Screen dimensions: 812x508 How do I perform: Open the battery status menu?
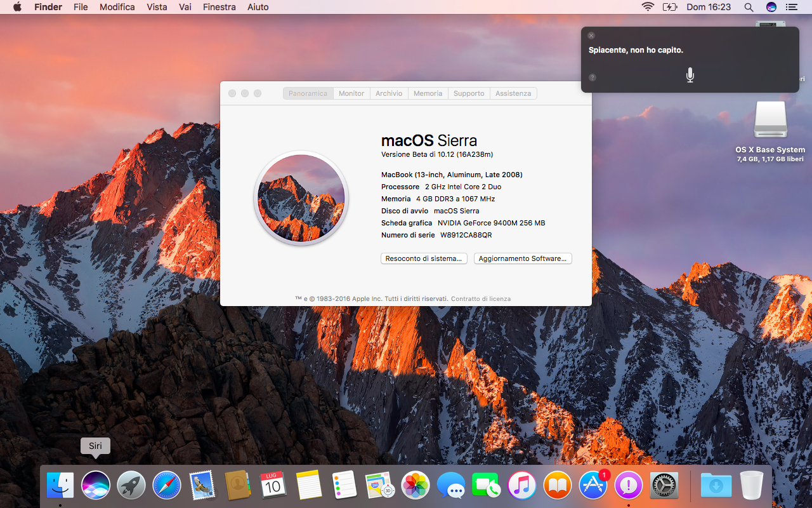click(670, 7)
